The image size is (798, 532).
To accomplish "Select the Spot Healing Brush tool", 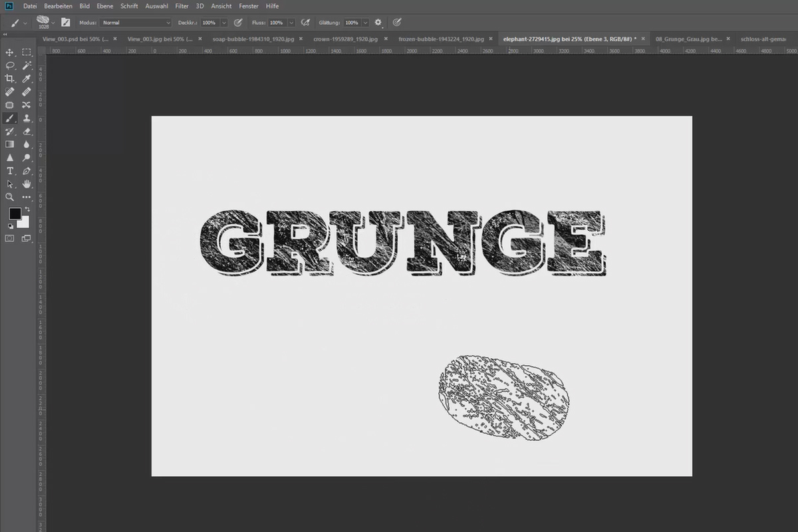I will (9, 92).
